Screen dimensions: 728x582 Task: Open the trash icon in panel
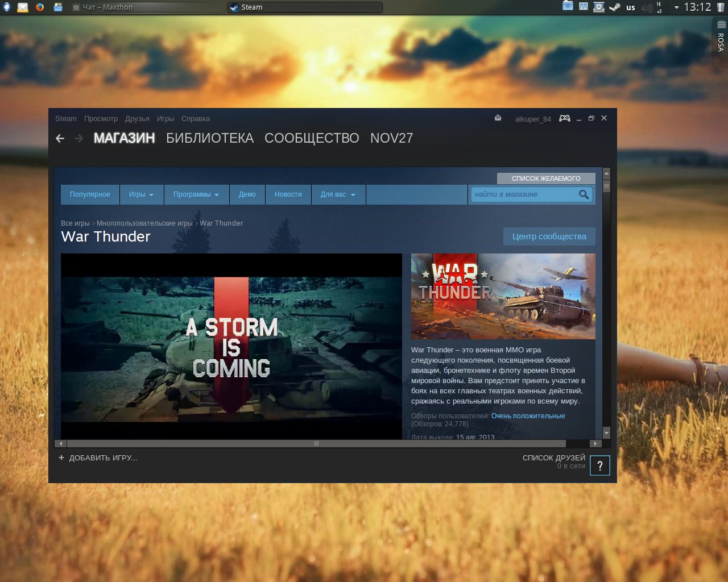[x=721, y=7]
